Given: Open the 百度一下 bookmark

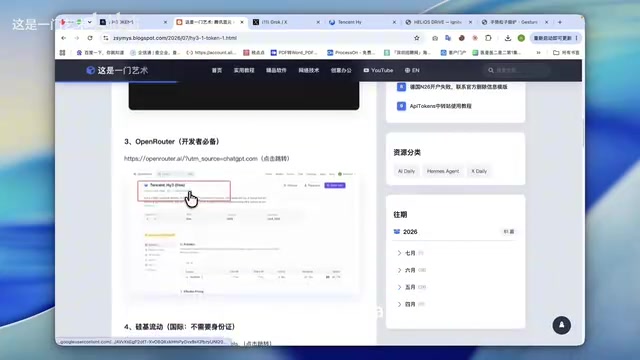Looking at the screenshot, I should point(100,53).
